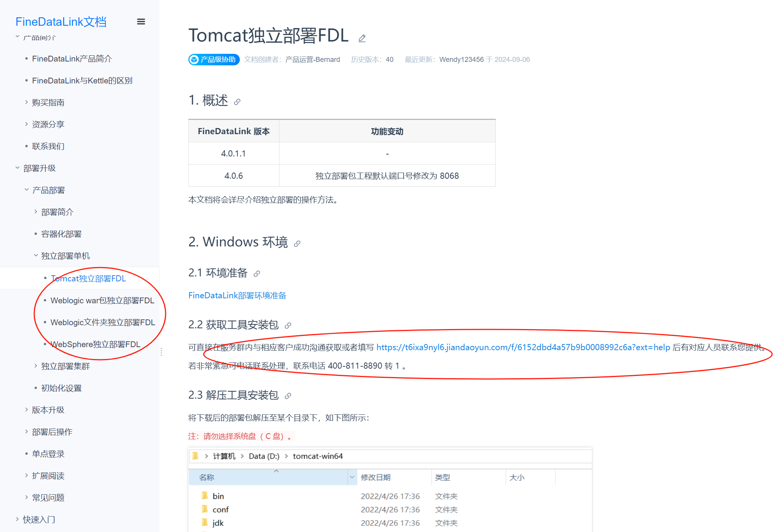Click the edit pencil icon beside the title
This screenshot has width=776, height=532.
click(x=362, y=38)
